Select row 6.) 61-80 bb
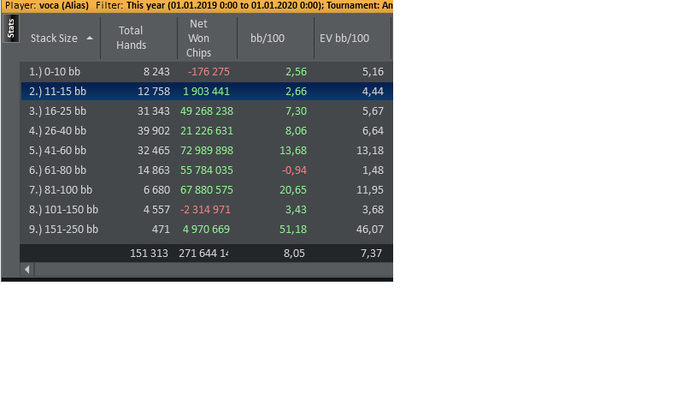The width and height of the screenshot is (700, 394). click(206, 170)
